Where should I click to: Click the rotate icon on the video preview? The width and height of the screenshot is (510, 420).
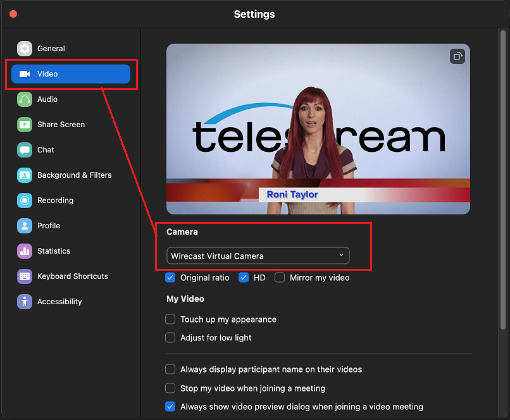click(x=457, y=56)
